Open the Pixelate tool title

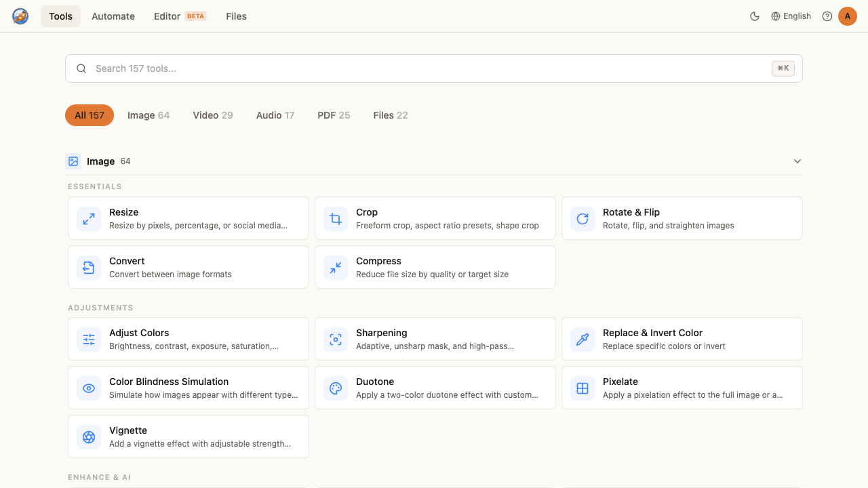click(620, 382)
